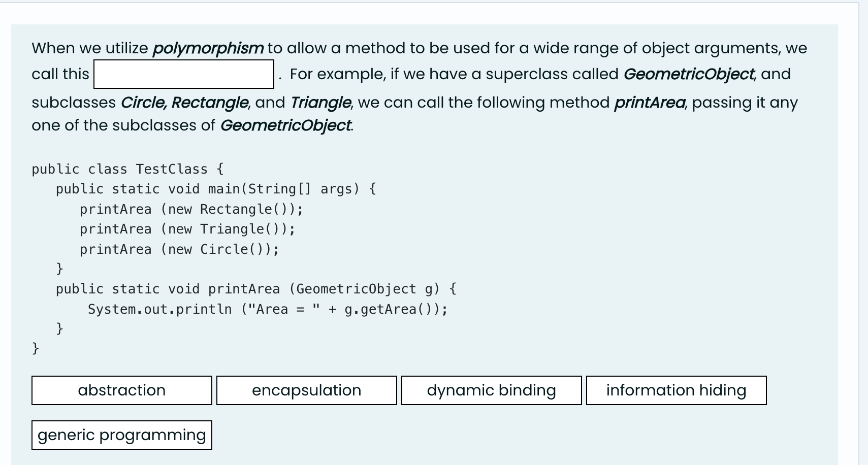Click the italic word "polymorphism" in the question
Image resolution: width=868 pixels, height=465 pixels.
pyautogui.click(x=208, y=48)
